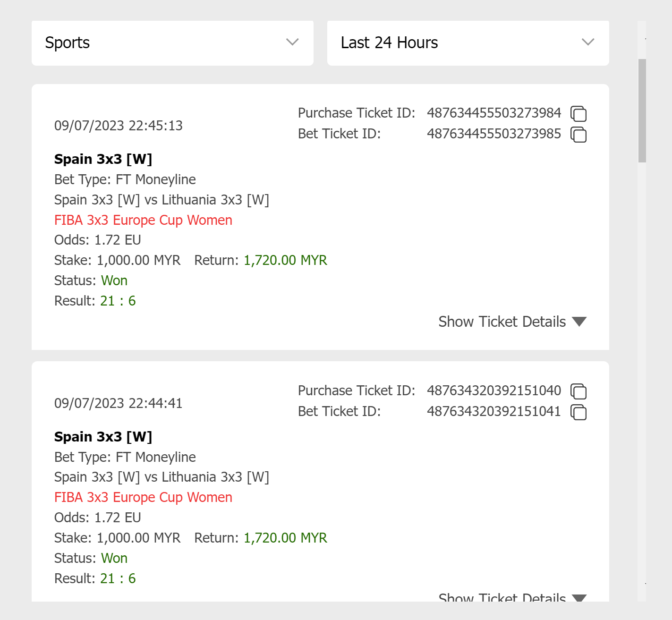Open FIBA 3x3 Europe Cup Women link, second ticket
Screen dimensions: 672x620
click(x=143, y=497)
